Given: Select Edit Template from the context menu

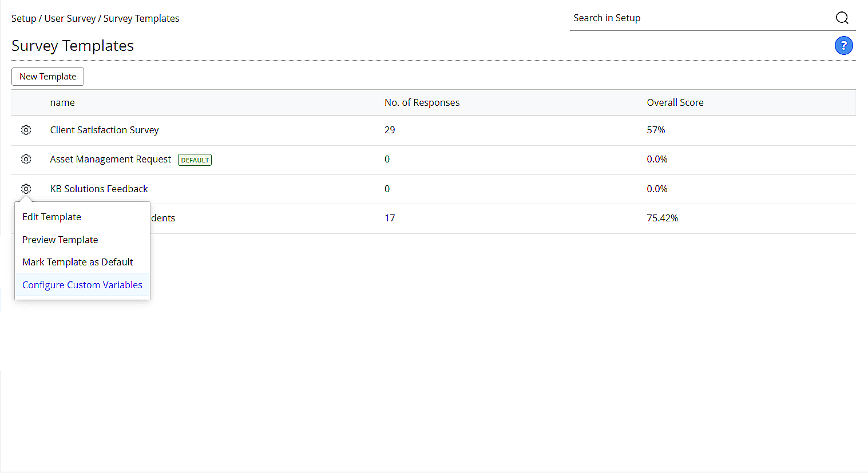Looking at the screenshot, I should coord(51,217).
